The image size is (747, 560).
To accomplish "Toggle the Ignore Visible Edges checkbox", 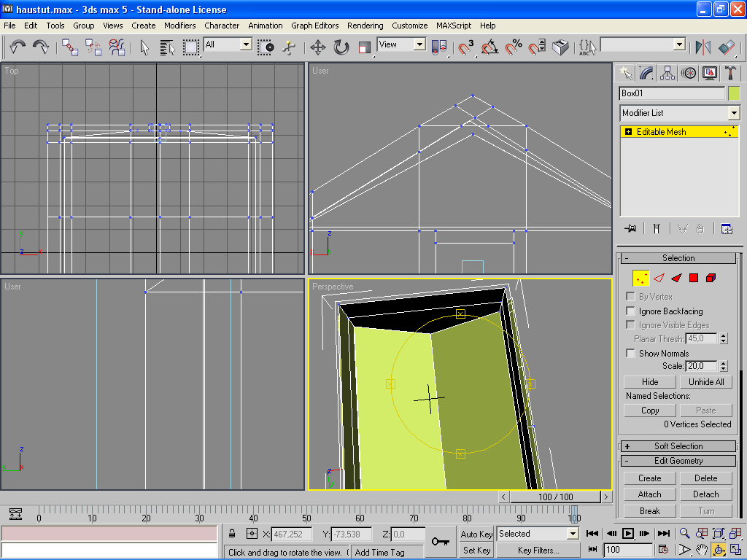I will click(x=630, y=325).
